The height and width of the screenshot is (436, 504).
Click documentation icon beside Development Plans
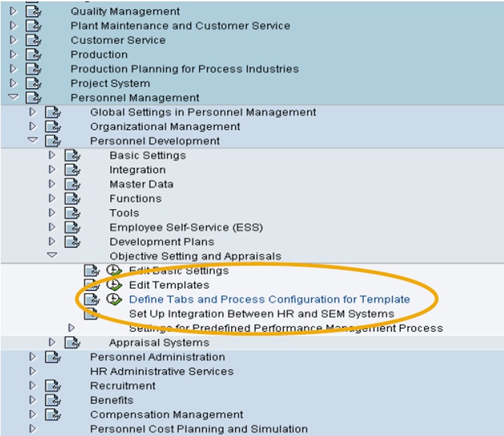pyautogui.click(x=73, y=242)
